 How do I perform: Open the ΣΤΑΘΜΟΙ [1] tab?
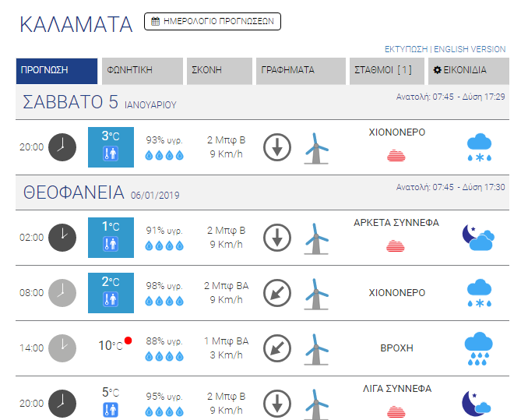(x=387, y=71)
